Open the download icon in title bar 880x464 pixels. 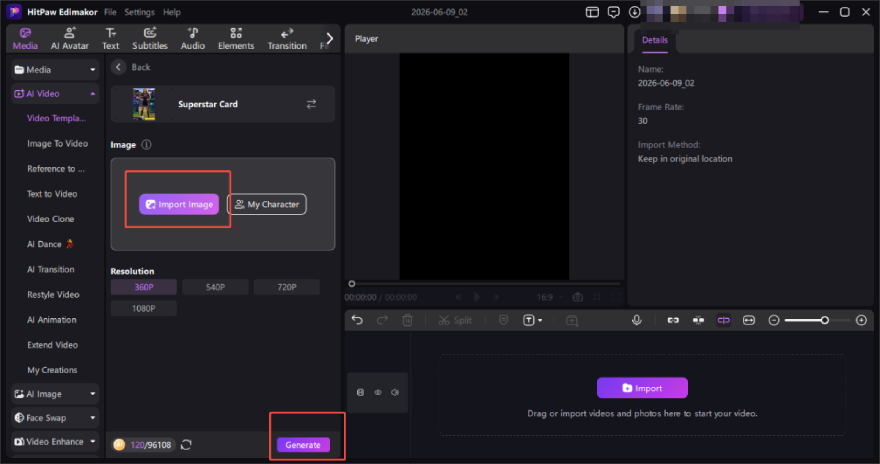click(x=635, y=12)
